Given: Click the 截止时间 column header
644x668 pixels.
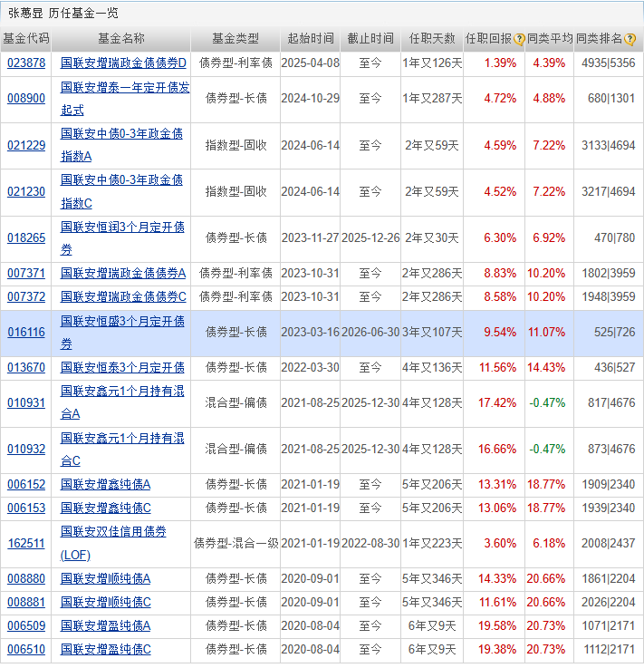Looking at the screenshot, I should point(370,39).
